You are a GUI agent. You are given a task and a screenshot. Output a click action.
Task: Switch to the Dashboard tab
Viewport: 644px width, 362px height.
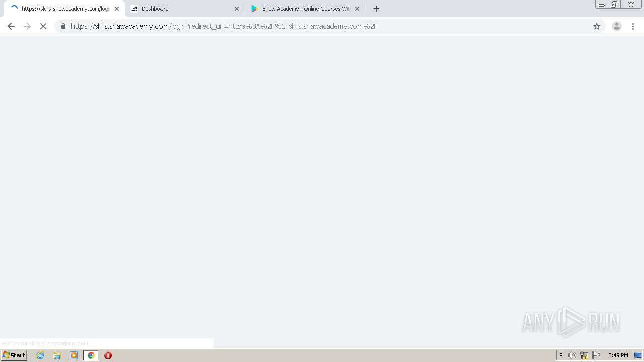pos(184,9)
